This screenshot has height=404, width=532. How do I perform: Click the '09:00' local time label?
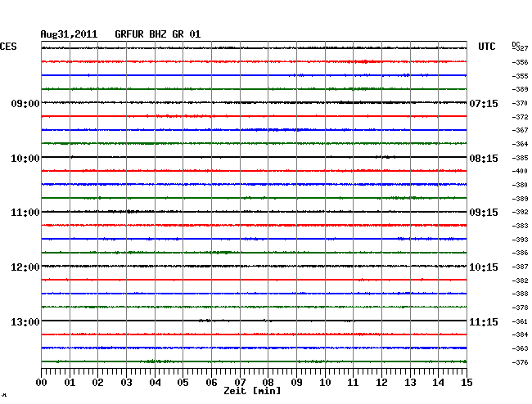click(x=25, y=103)
